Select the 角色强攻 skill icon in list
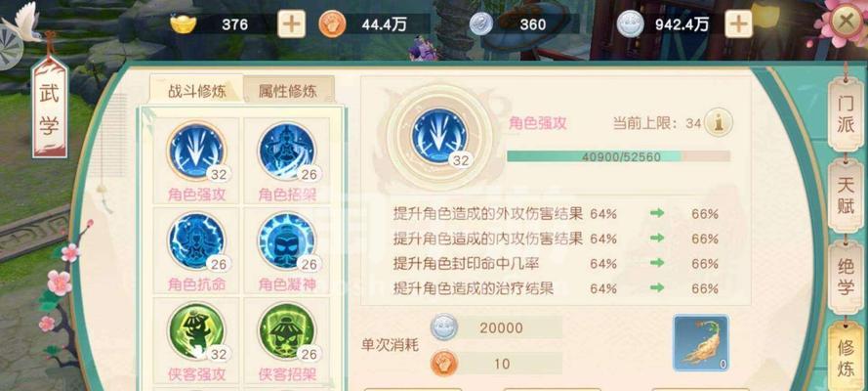This screenshot has width=868, height=391. pyautogui.click(x=196, y=152)
